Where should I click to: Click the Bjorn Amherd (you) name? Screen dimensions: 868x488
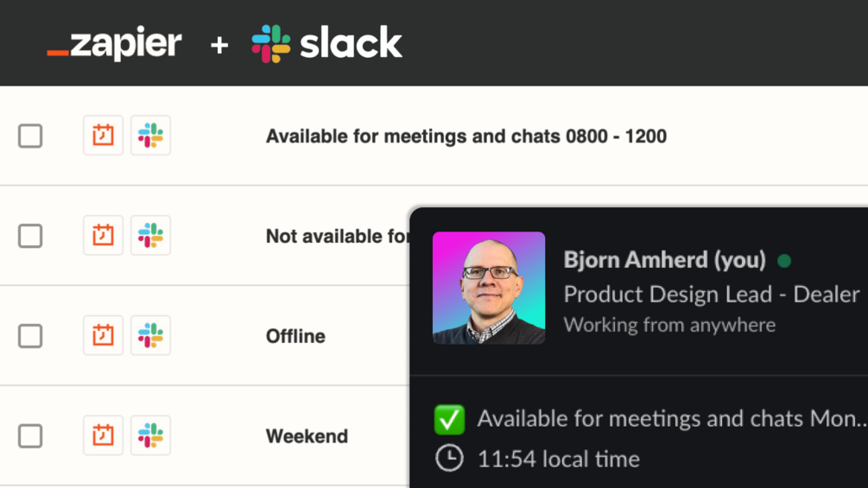coord(664,260)
